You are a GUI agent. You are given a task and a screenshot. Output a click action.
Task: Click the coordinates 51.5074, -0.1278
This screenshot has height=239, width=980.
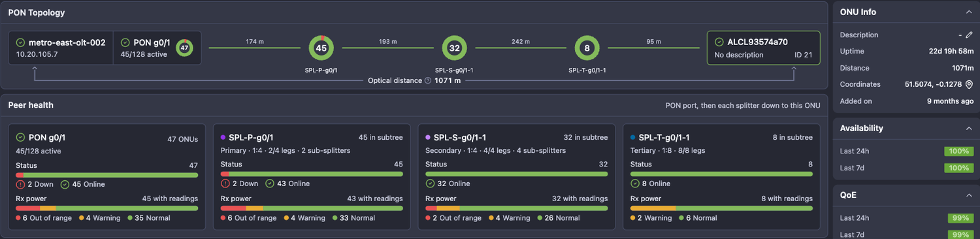(x=933, y=84)
